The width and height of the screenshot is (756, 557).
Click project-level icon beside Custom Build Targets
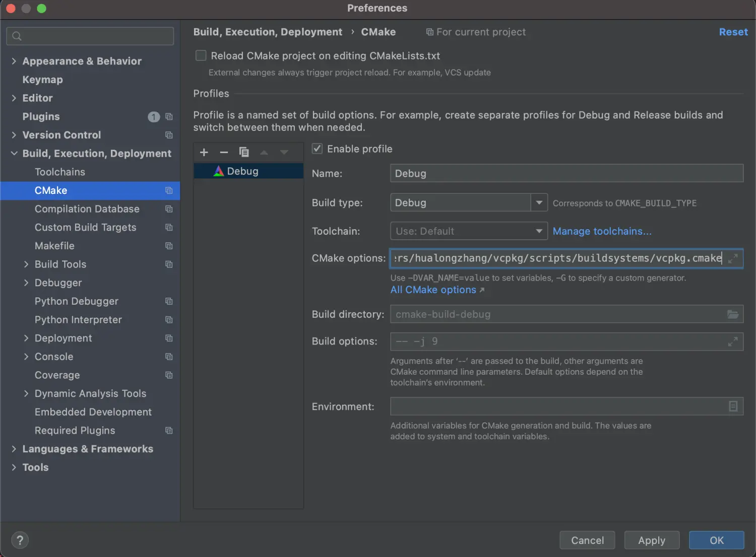pyautogui.click(x=169, y=228)
